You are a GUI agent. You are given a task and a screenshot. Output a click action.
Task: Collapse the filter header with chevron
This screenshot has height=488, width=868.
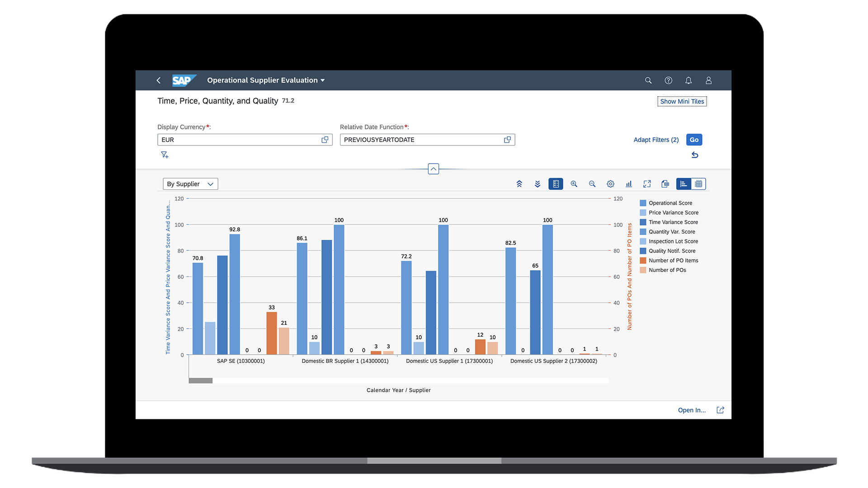point(433,169)
